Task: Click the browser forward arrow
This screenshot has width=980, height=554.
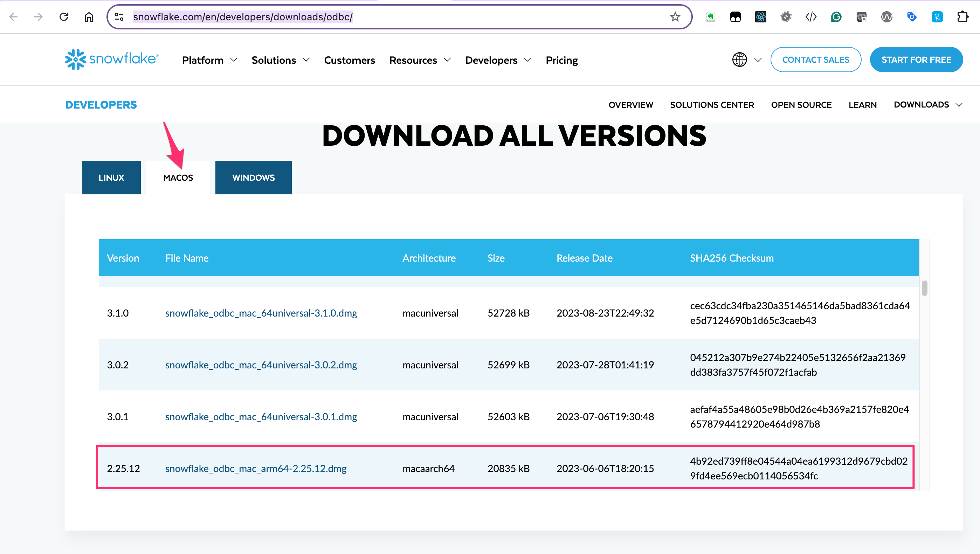Action: [x=38, y=17]
